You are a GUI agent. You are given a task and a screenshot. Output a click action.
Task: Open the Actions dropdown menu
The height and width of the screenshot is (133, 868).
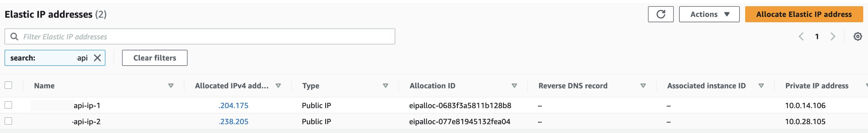click(709, 14)
